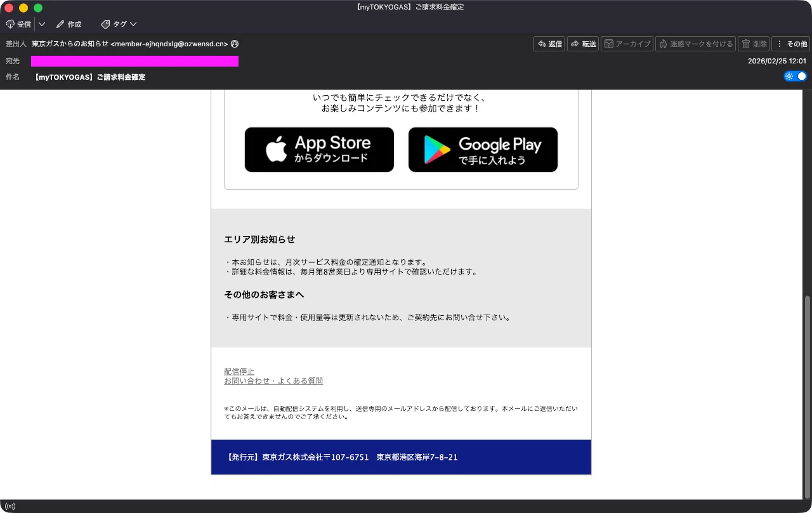
Task: Click the subject text 【myTOKYOGAS】ご請求料金確定
Action: pos(89,77)
